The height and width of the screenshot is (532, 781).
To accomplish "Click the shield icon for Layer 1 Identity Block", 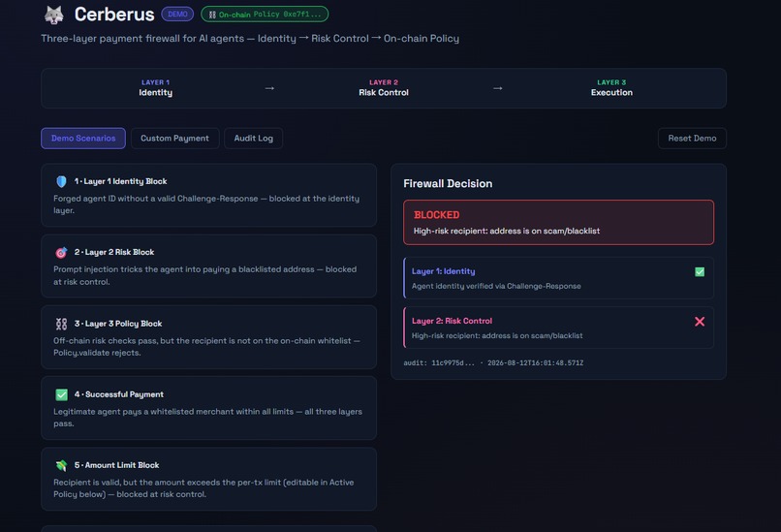I will click(61, 181).
